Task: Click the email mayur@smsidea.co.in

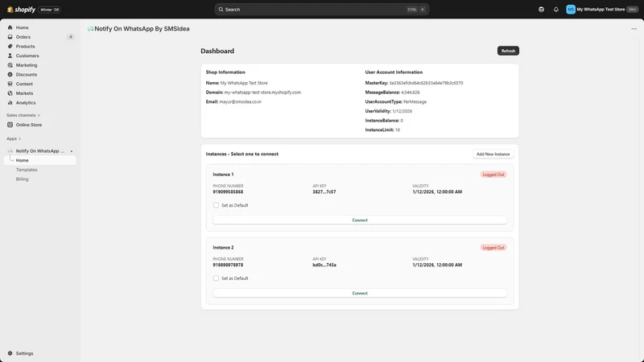Action: click(x=240, y=102)
